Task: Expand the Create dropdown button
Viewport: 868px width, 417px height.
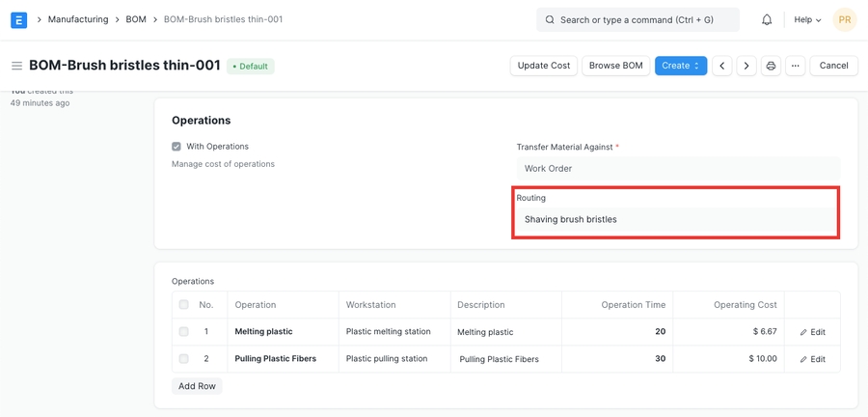Action: (680, 66)
